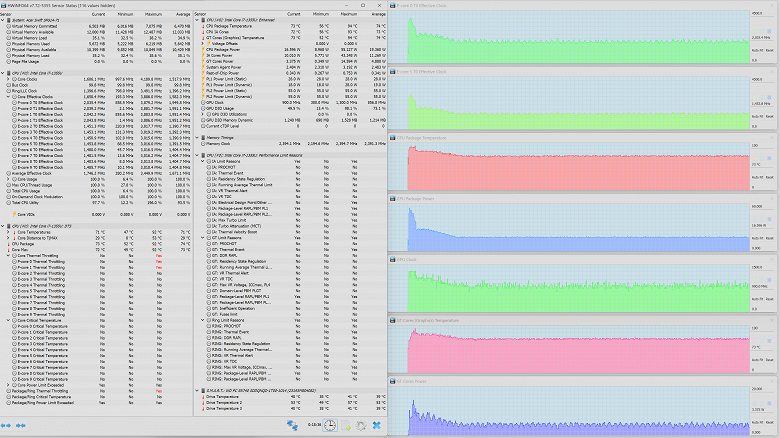Click the icon beside GPU D3D Usage
This screenshot has height=438, width=780.
click(x=203, y=109)
